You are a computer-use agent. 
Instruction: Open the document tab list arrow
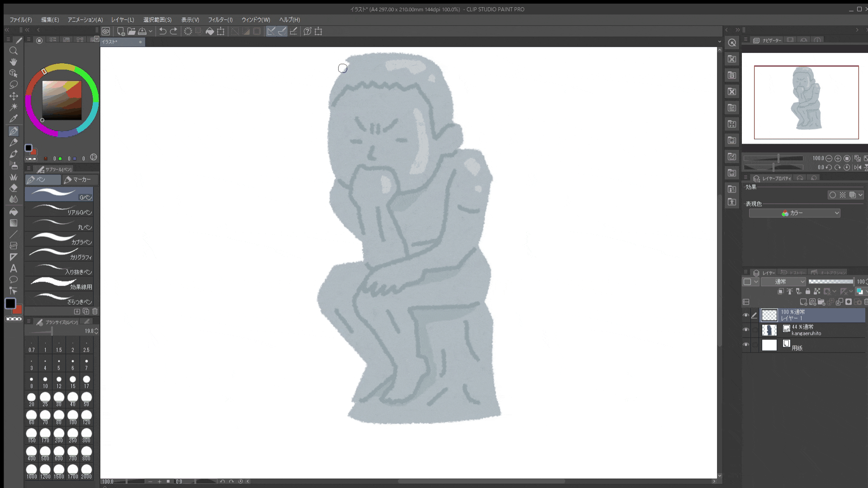point(719,42)
